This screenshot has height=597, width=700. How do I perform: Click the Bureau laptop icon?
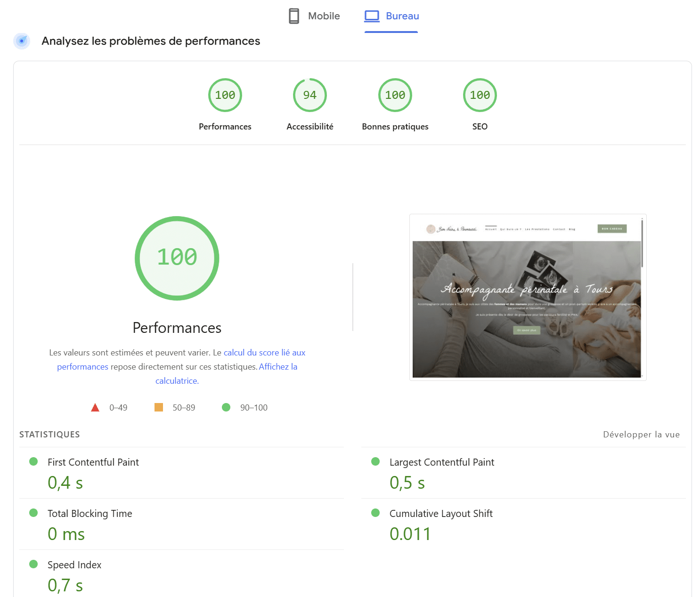click(x=372, y=16)
